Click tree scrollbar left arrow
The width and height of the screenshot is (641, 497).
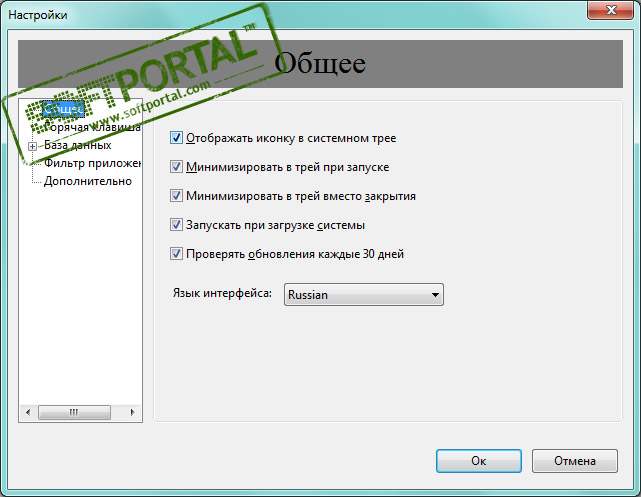pos(28,412)
